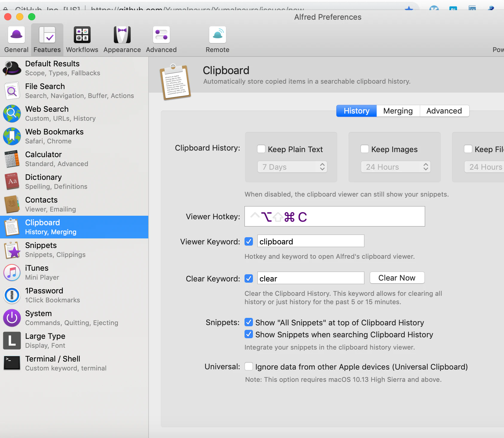504x438 pixels.
Task: Click the File Search magnifier icon
Action: 12,91
